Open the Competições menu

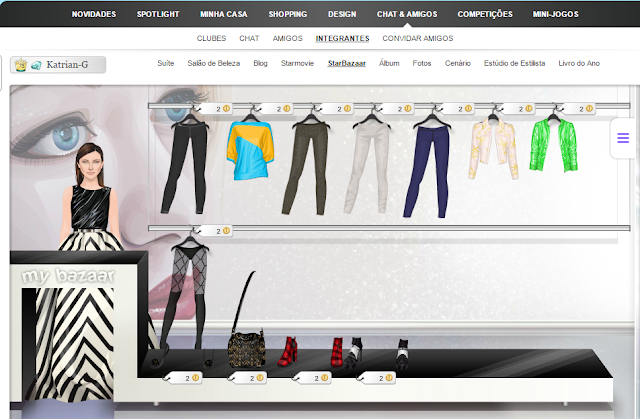click(485, 14)
